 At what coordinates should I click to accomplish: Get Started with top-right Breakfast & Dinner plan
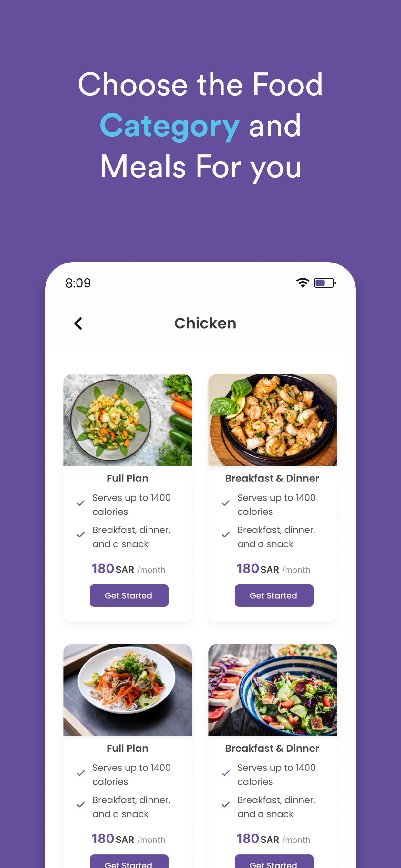pyautogui.click(x=274, y=596)
